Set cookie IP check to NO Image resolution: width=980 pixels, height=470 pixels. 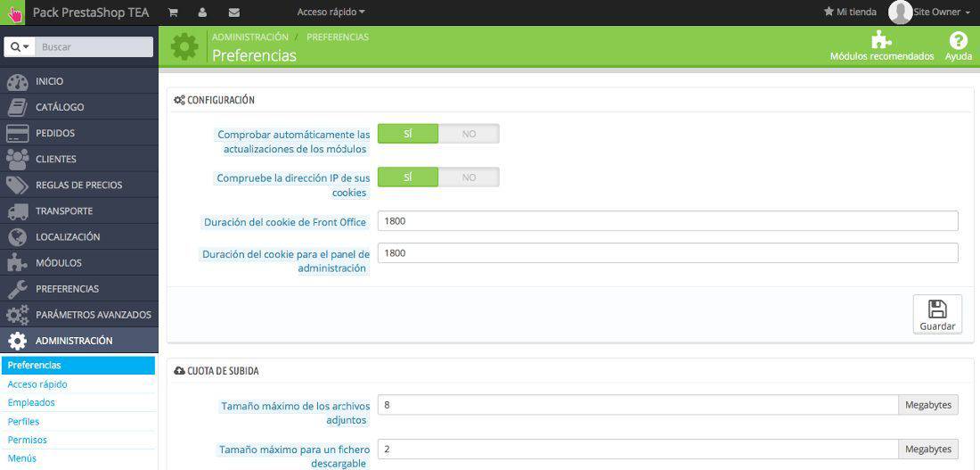pyautogui.click(x=469, y=177)
